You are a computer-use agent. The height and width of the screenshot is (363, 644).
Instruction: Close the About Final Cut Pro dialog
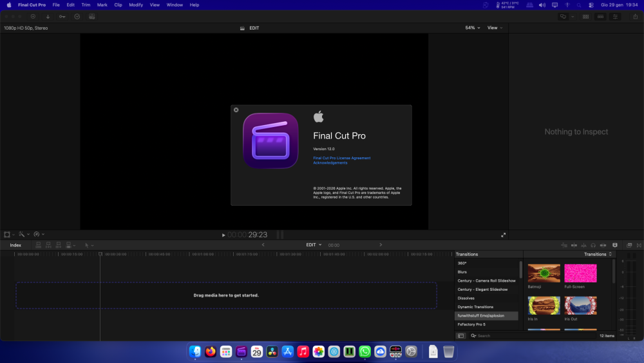[236, 110]
